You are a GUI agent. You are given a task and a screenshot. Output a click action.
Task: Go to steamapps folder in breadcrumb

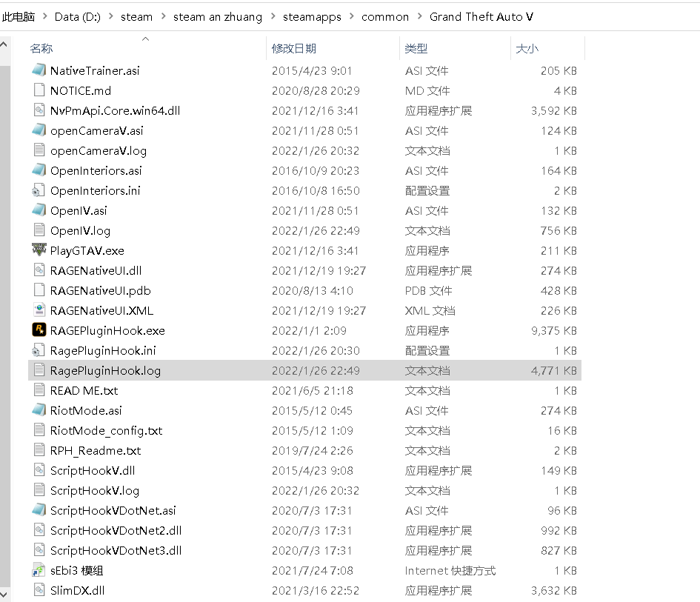point(312,17)
